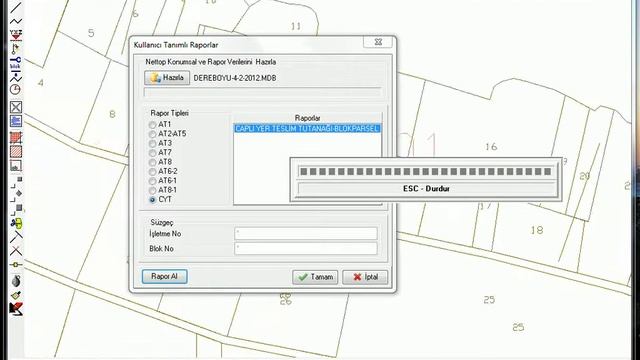Click the line with midpoint node icon
The image size is (640, 360).
point(16,264)
